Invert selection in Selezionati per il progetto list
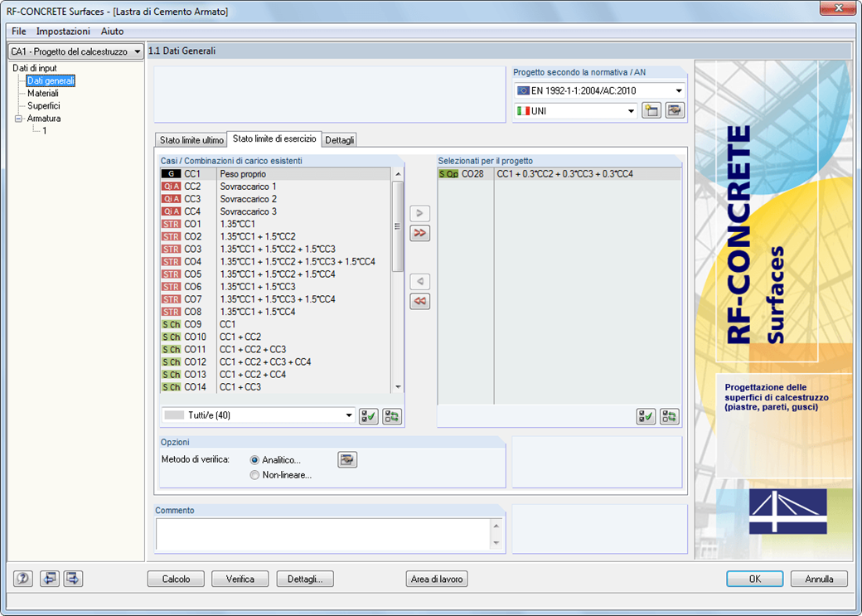The width and height of the screenshot is (862, 616). (670, 416)
